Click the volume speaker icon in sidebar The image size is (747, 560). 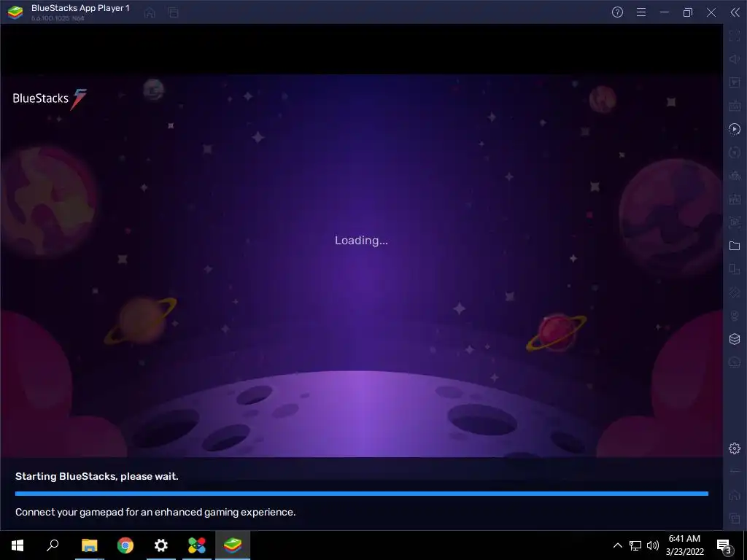pos(735,59)
